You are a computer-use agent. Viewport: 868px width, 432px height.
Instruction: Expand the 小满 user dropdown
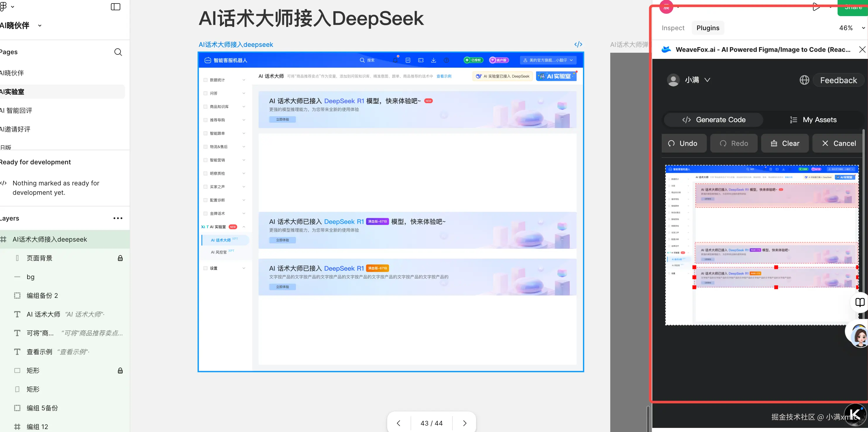(707, 80)
